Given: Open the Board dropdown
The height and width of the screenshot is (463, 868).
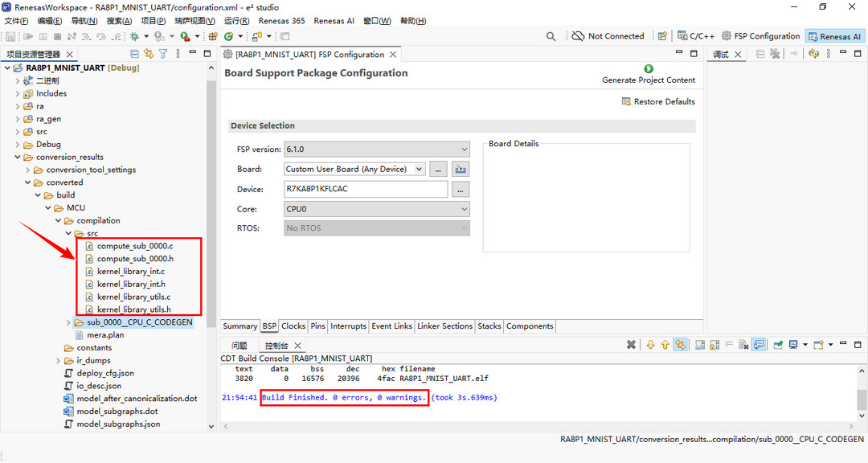Looking at the screenshot, I should pos(420,169).
